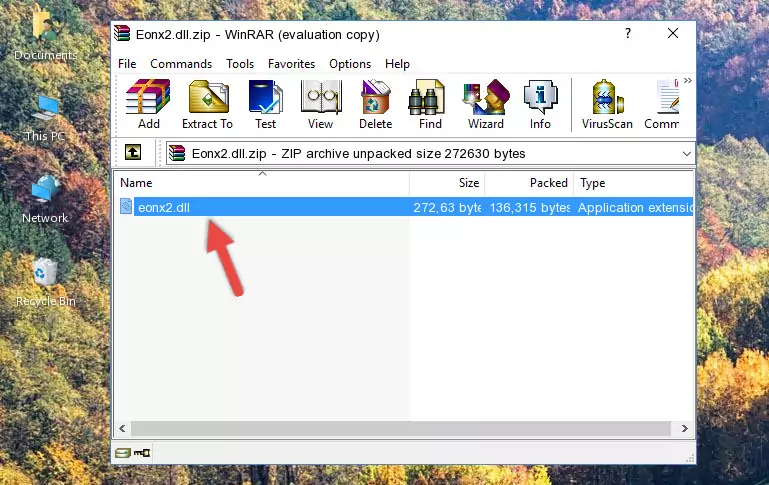The image size is (769, 485).
Task: Click the horizontal scrollbar thumb
Action: point(402,429)
